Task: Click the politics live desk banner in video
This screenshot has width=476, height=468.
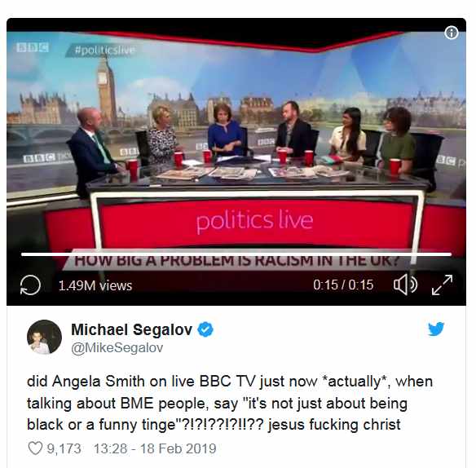Action: pyautogui.click(x=254, y=220)
